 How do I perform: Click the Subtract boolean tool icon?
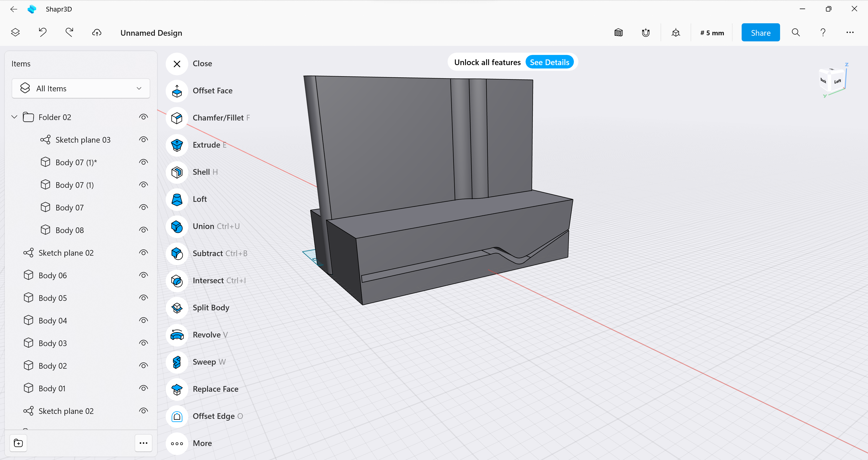pyautogui.click(x=177, y=253)
